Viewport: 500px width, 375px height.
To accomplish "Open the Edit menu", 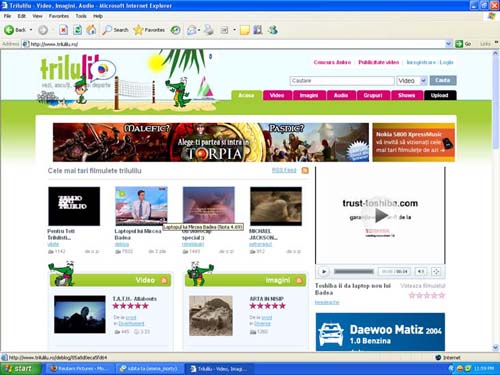I will coord(22,16).
